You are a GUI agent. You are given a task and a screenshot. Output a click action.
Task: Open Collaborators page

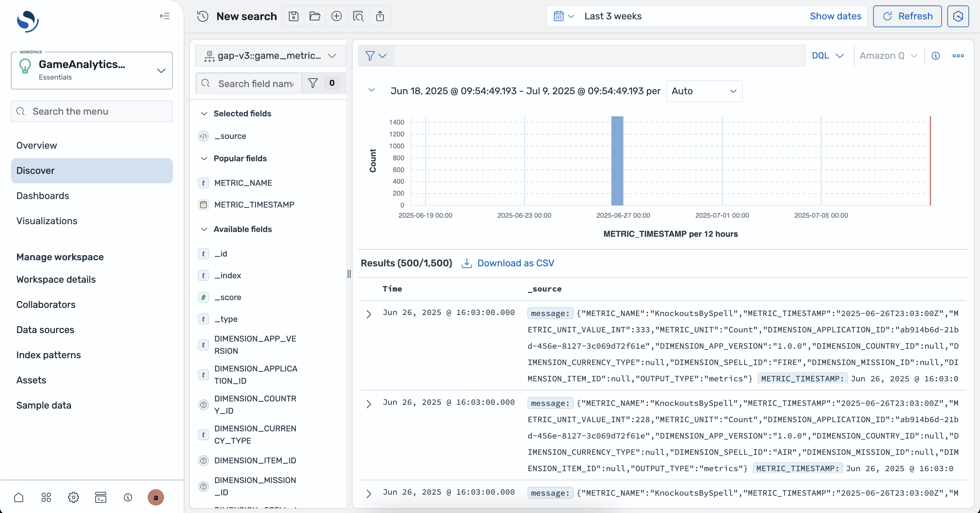coord(46,304)
